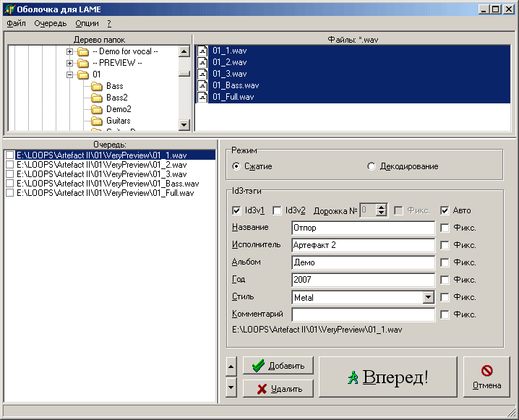Tick the queue checkbox for 01_Bass.wav

click(x=10, y=184)
